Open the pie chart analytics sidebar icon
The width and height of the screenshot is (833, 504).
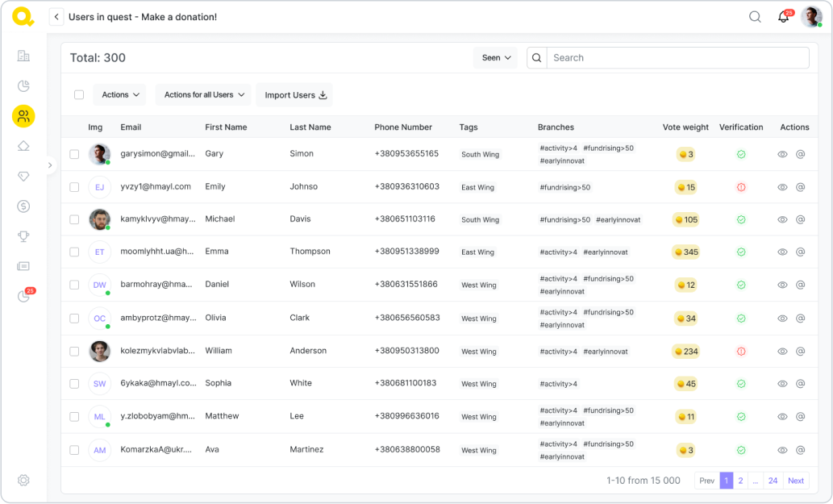coord(23,86)
